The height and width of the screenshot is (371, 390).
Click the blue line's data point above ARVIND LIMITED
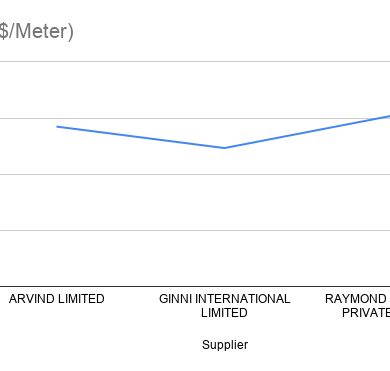click(57, 127)
